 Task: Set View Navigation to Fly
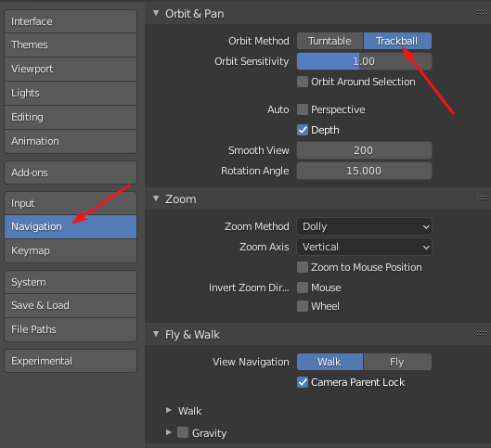coord(397,362)
